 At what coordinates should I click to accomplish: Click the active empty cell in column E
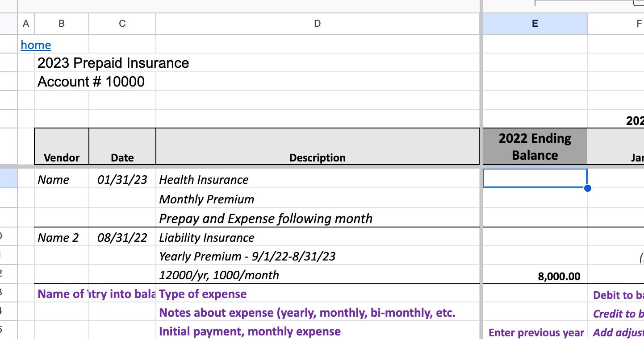(x=535, y=178)
